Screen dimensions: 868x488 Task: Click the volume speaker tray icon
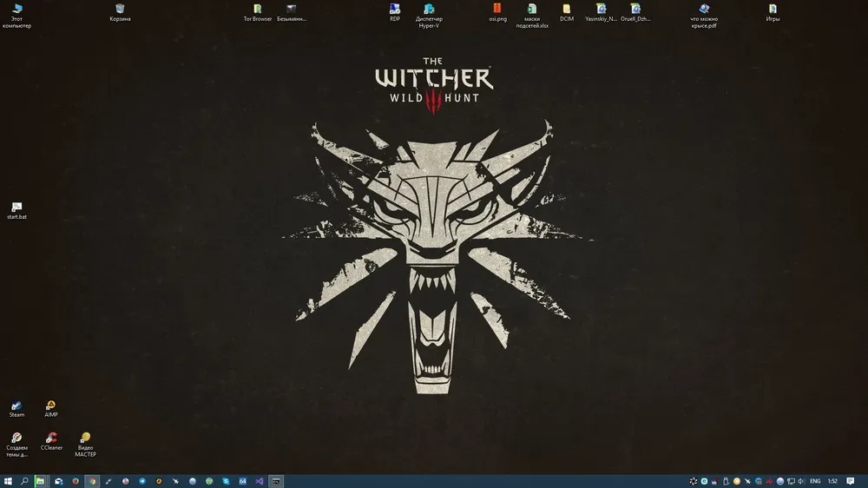pos(801,481)
